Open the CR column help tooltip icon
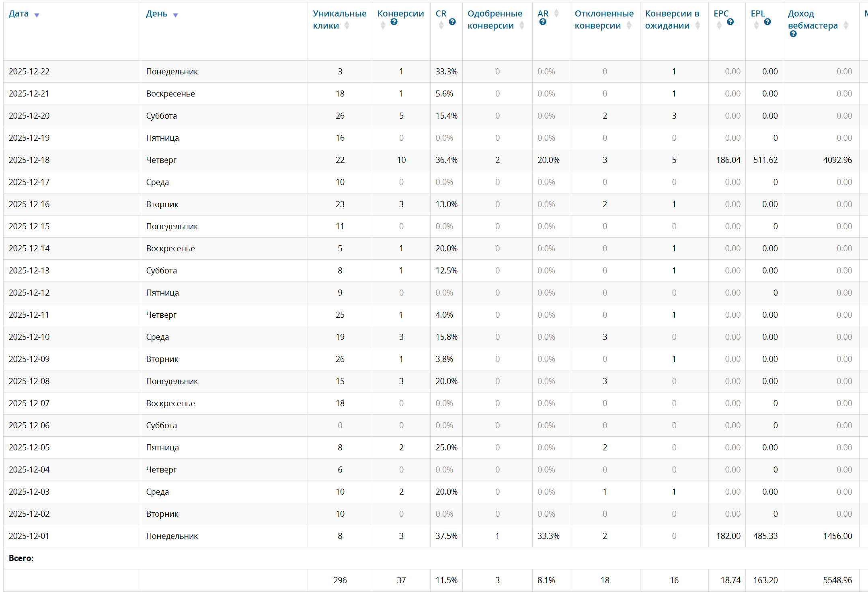The height and width of the screenshot is (600, 868). [452, 22]
